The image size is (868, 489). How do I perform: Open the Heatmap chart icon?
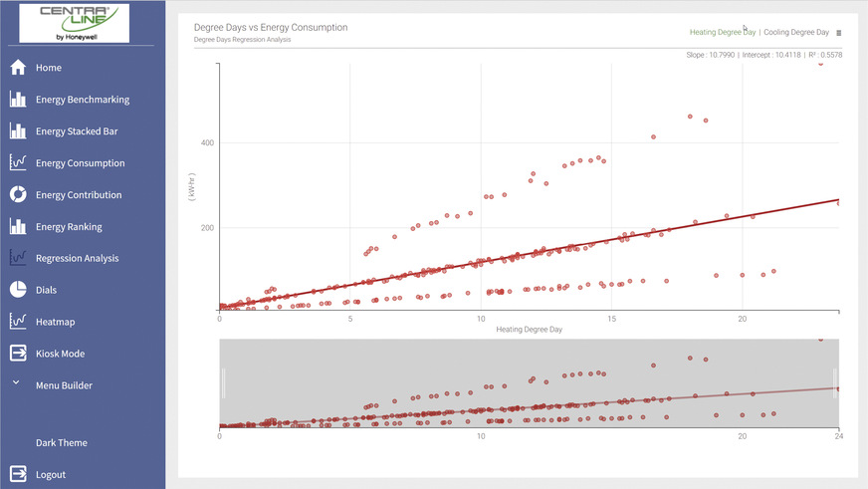coord(17,322)
